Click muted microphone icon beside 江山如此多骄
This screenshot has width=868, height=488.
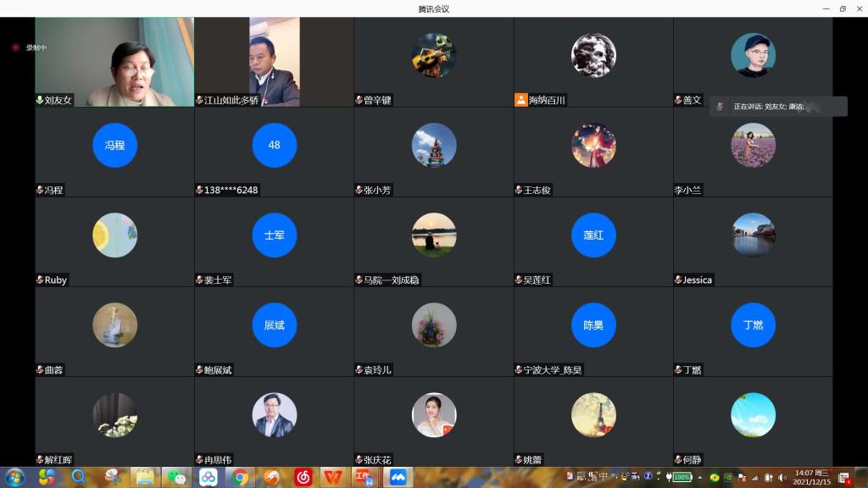(x=199, y=100)
